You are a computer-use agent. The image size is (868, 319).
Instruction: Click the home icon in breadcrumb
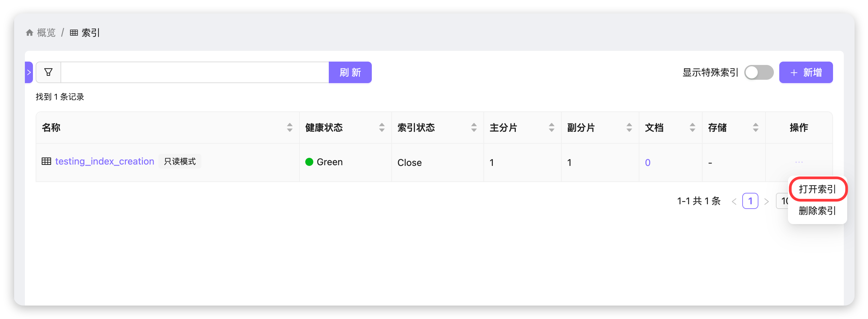pos(30,33)
